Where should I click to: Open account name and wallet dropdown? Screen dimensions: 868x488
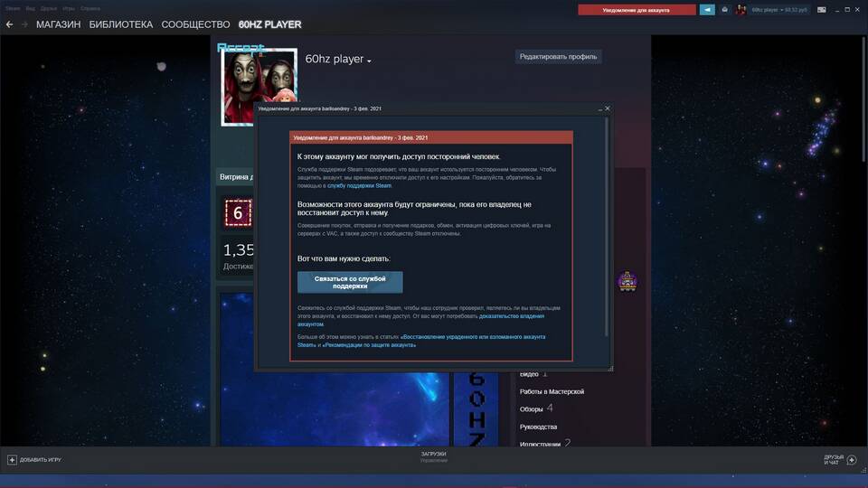pyautogui.click(x=778, y=9)
